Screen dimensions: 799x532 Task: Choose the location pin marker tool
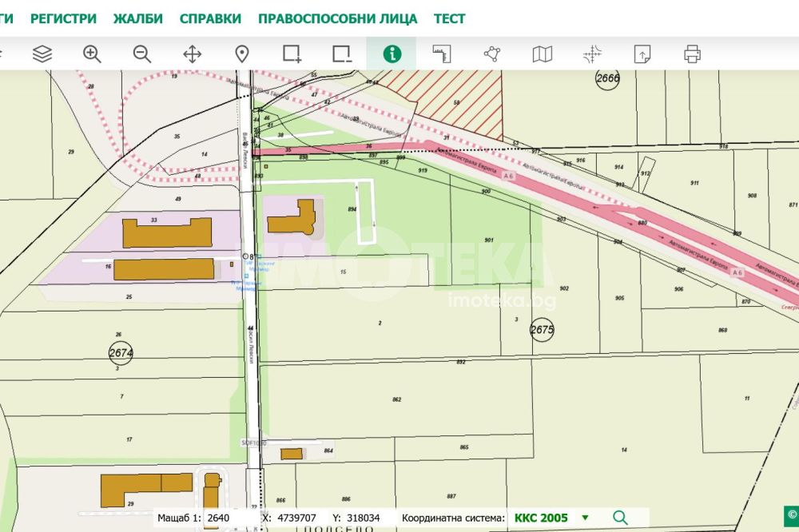(x=242, y=54)
